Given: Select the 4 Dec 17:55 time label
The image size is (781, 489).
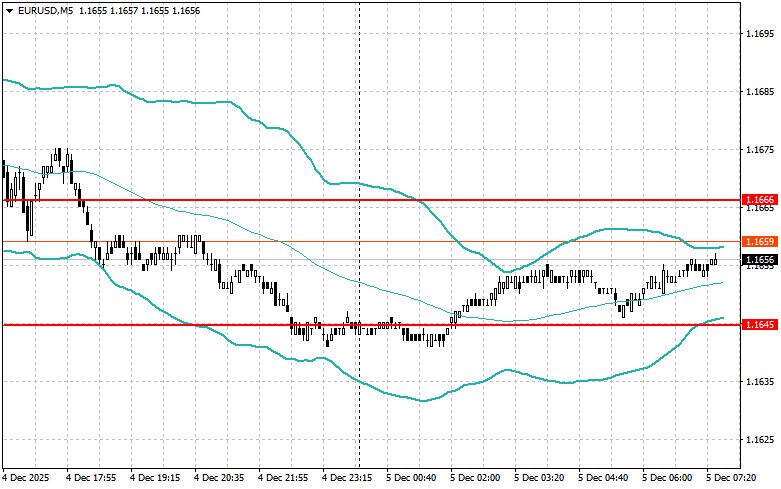Looking at the screenshot, I should [x=91, y=478].
